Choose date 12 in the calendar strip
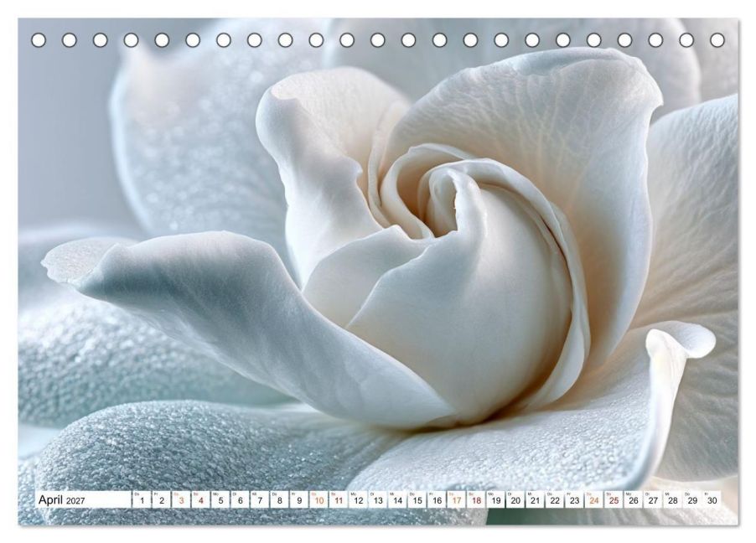 click(358, 499)
